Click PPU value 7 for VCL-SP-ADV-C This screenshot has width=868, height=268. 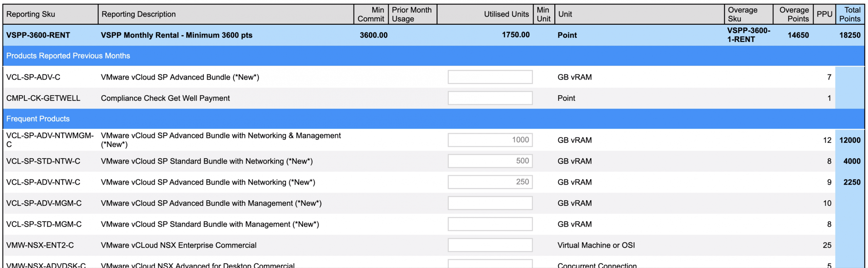click(829, 77)
